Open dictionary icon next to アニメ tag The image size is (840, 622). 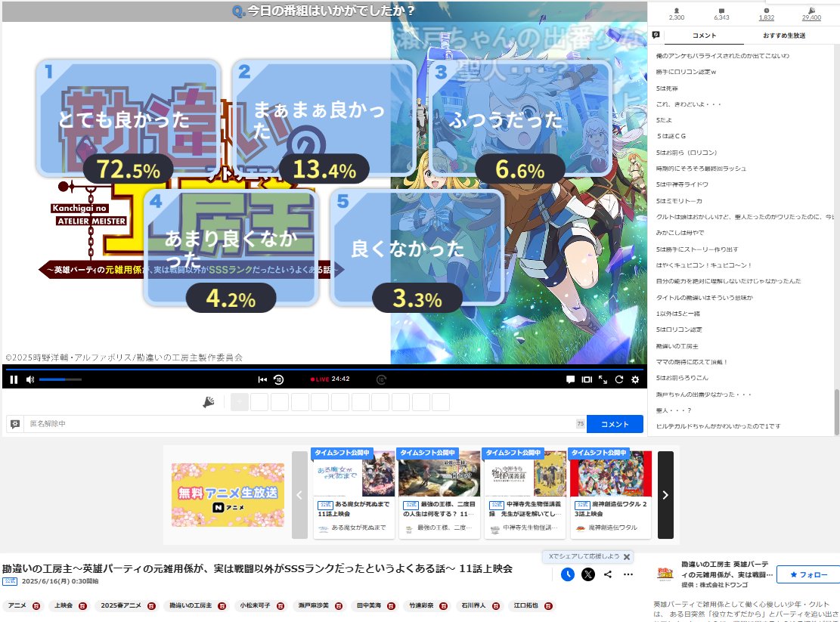point(36,606)
